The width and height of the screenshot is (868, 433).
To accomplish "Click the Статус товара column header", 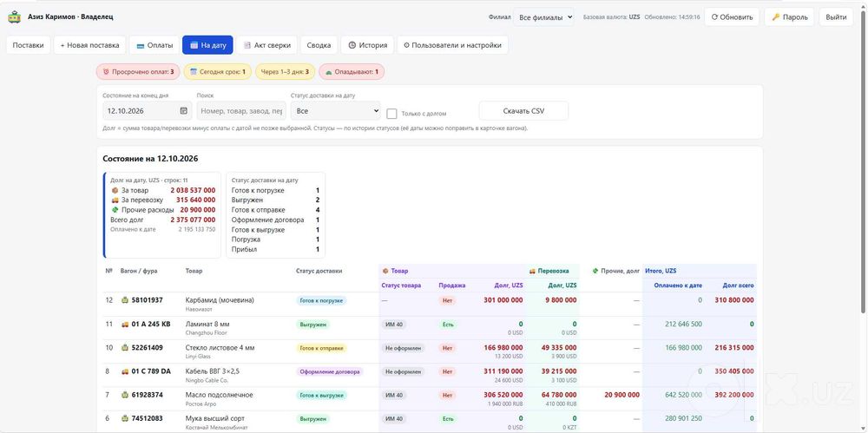I will pos(401,285).
